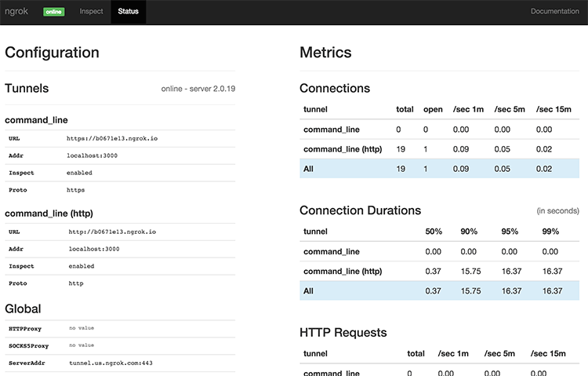Click the '(in seconds)' note

coord(558,210)
